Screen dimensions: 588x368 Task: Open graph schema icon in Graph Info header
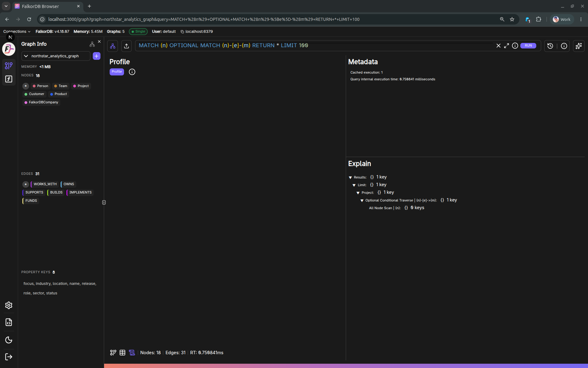92,44
